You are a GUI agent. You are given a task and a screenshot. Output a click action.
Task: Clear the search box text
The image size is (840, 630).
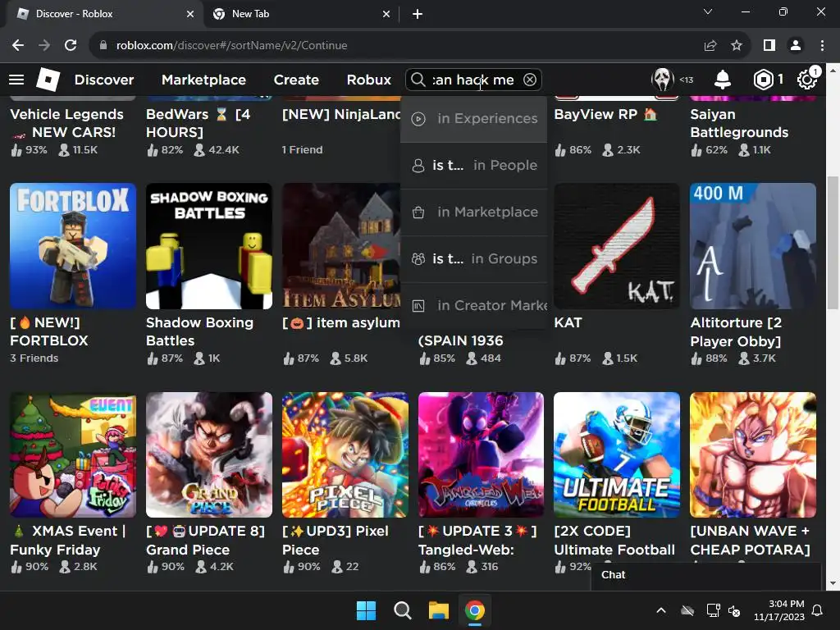(x=530, y=80)
